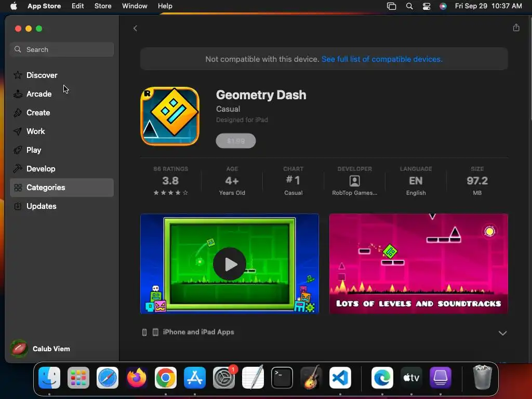Launch GarageBand from the dock
532x399 pixels.
311,378
